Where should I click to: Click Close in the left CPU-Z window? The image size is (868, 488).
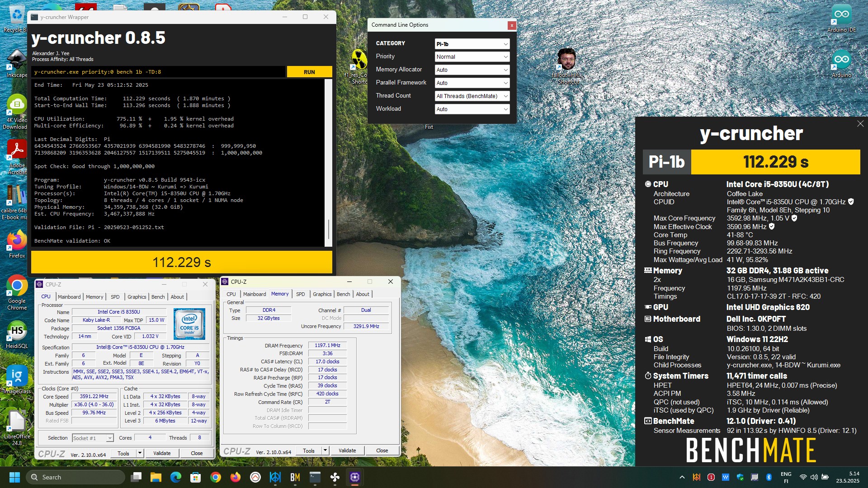(197, 453)
